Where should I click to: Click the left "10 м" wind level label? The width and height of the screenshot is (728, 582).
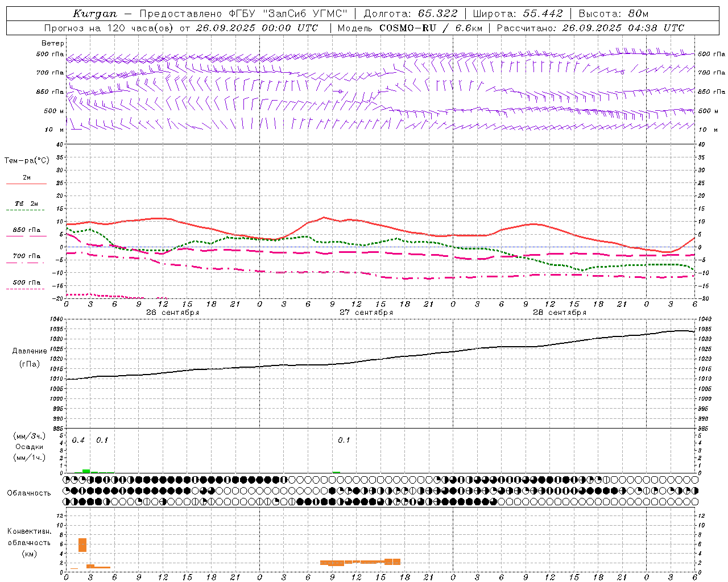pyautogui.click(x=55, y=130)
